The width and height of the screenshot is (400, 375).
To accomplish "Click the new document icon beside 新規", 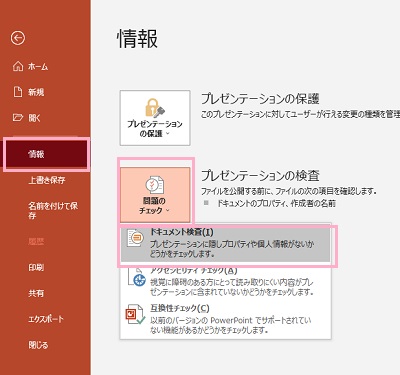I will (x=18, y=92).
